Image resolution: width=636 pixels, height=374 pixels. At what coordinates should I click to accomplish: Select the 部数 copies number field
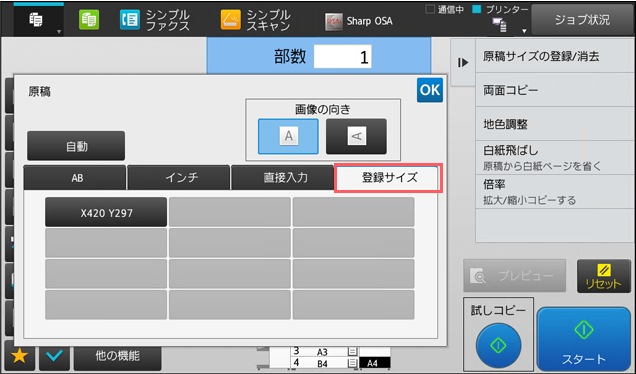[x=342, y=57]
